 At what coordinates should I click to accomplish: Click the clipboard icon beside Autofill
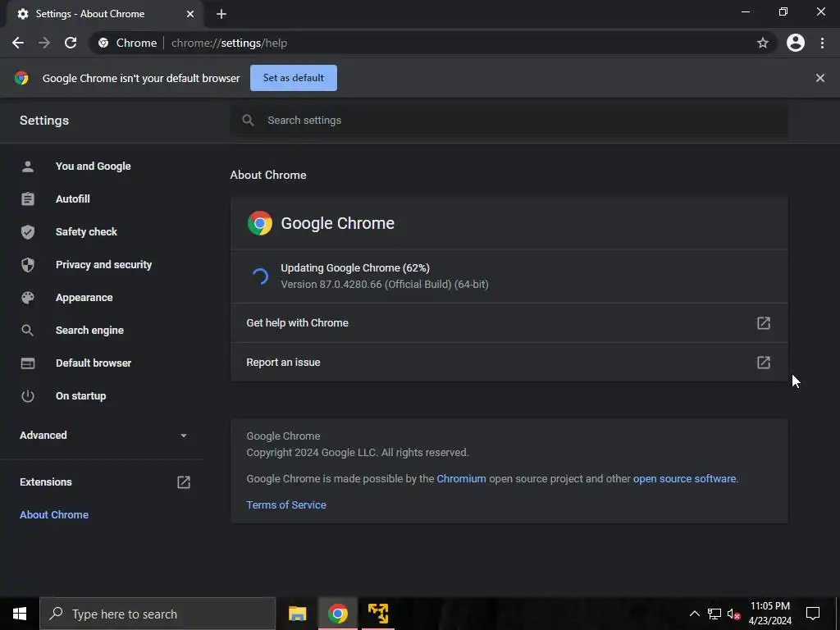[28, 199]
